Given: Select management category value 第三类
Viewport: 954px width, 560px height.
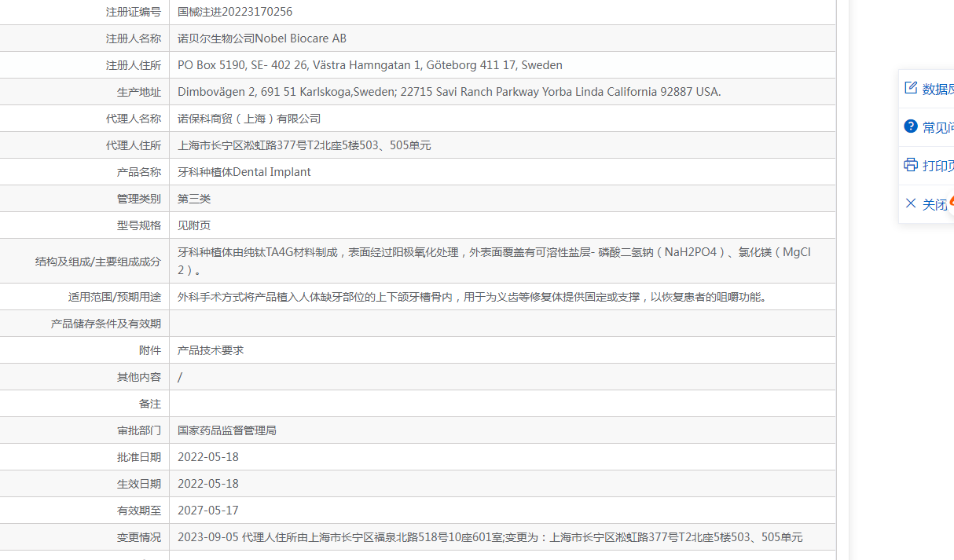Looking at the screenshot, I should (194, 199).
